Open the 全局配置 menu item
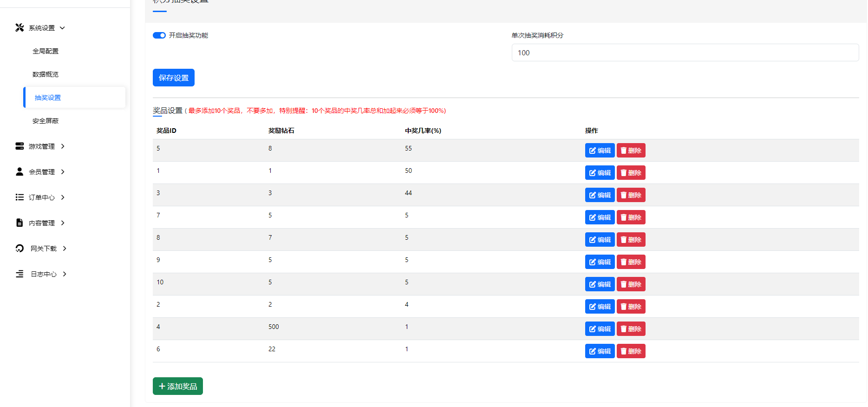This screenshot has width=868, height=407. point(46,51)
